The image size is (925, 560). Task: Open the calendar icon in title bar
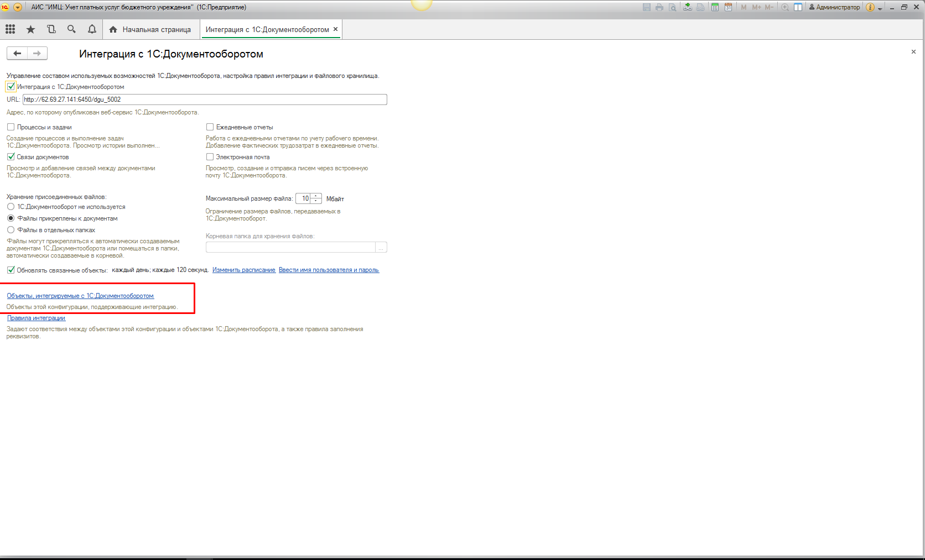click(x=728, y=7)
